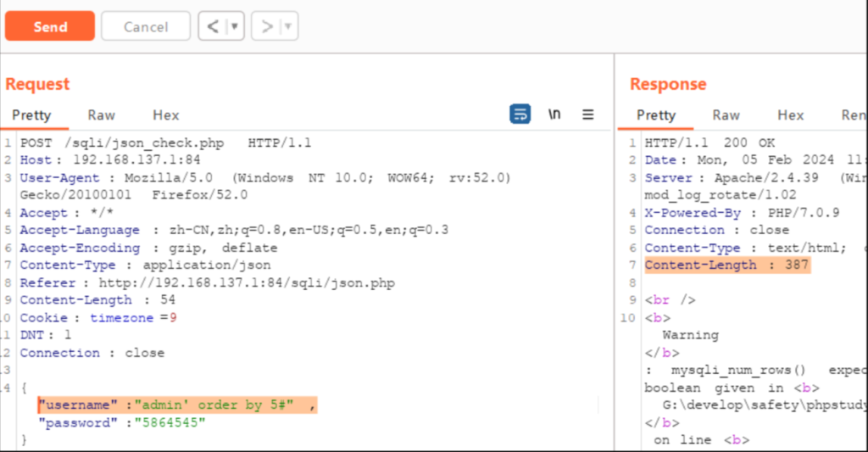Screen dimensions: 868x452
Task: Click the Accept-Language header line
Action: tap(234, 230)
